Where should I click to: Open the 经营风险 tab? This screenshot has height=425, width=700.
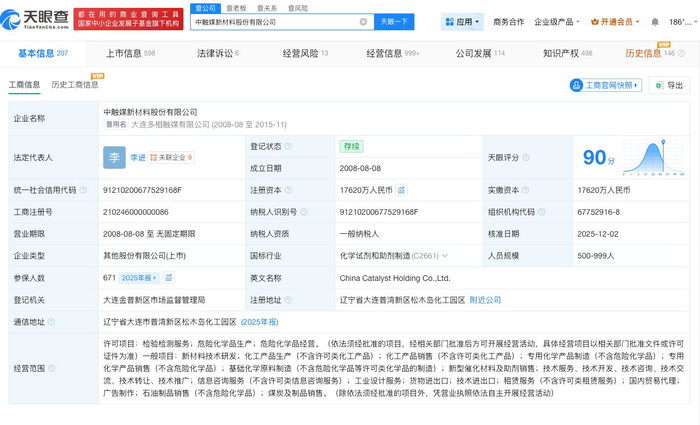(305, 54)
